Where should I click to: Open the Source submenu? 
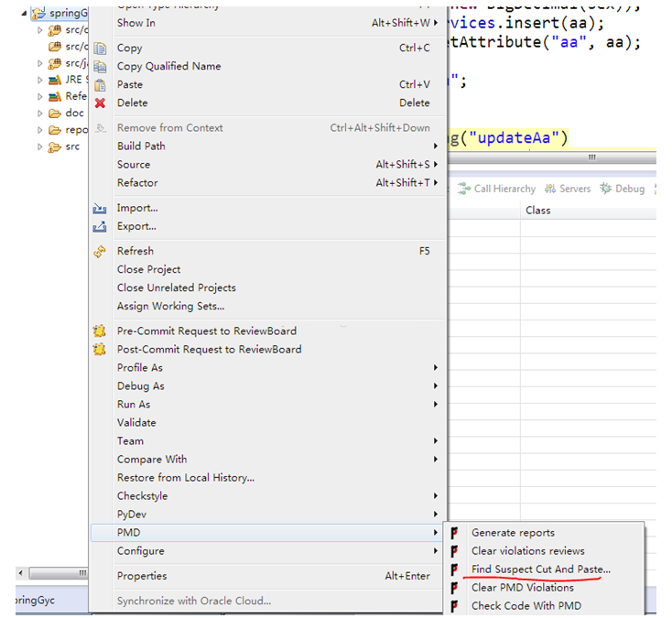pyautogui.click(x=267, y=165)
